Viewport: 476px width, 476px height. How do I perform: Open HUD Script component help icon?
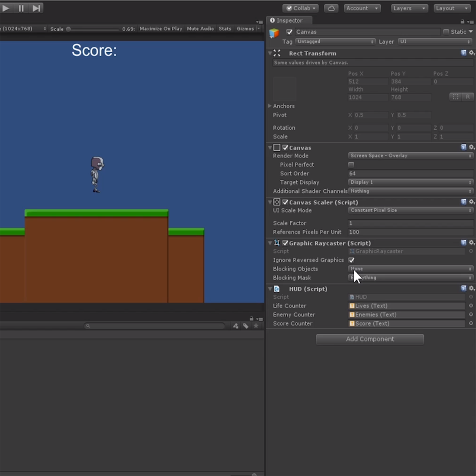pos(464,288)
